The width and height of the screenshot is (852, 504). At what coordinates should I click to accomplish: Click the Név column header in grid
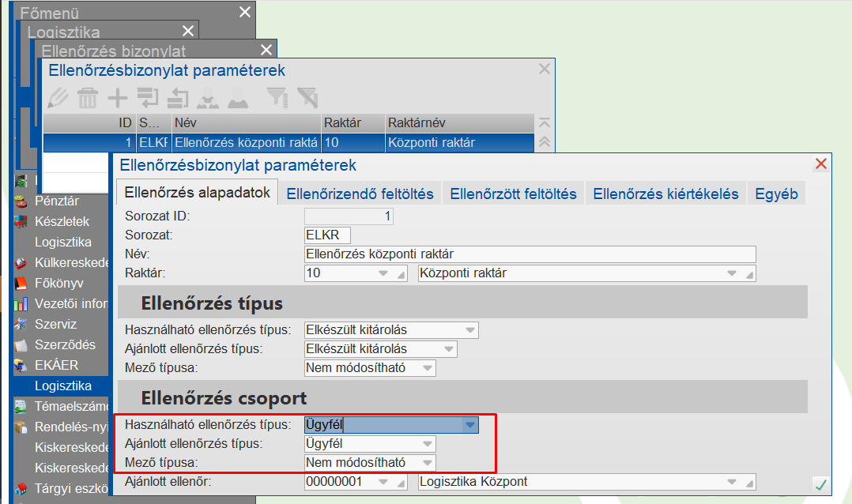pos(246,122)
